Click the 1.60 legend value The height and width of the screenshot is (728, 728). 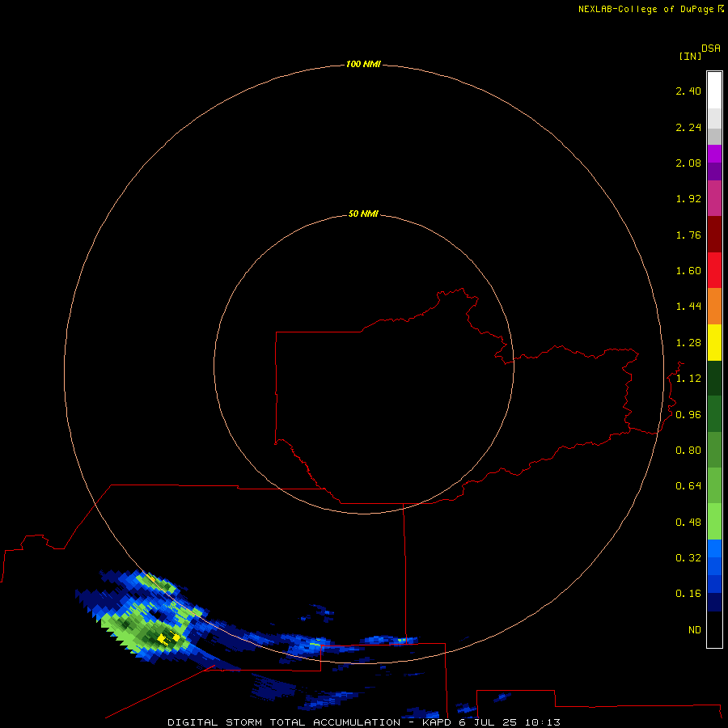688,271
